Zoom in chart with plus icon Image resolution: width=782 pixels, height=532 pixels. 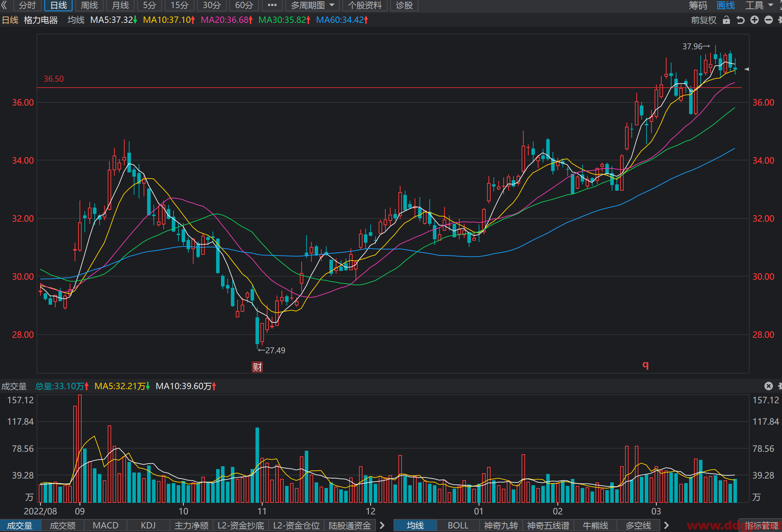pos(755,20)
